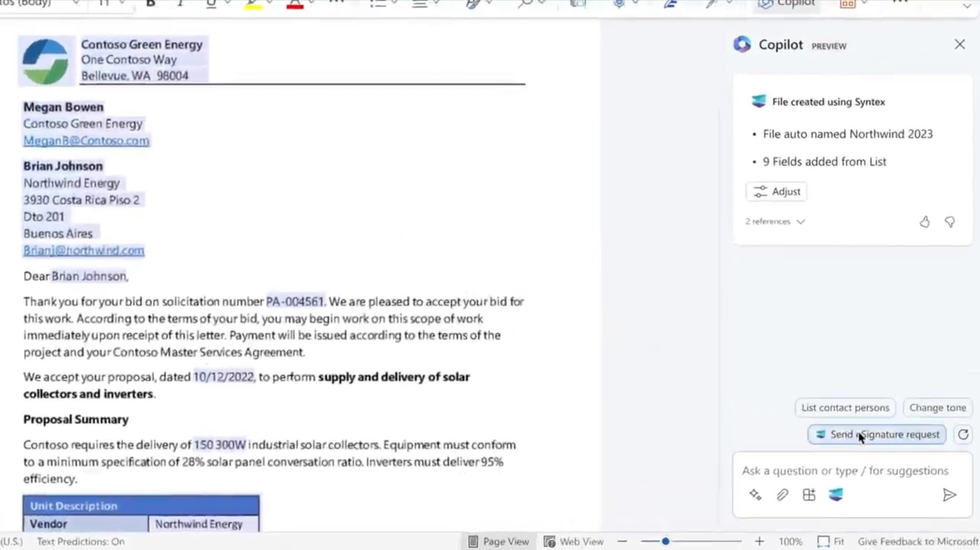The image size is (980, 550).
Task: Choose the Change tone suggestion
Action: (938, 408)
